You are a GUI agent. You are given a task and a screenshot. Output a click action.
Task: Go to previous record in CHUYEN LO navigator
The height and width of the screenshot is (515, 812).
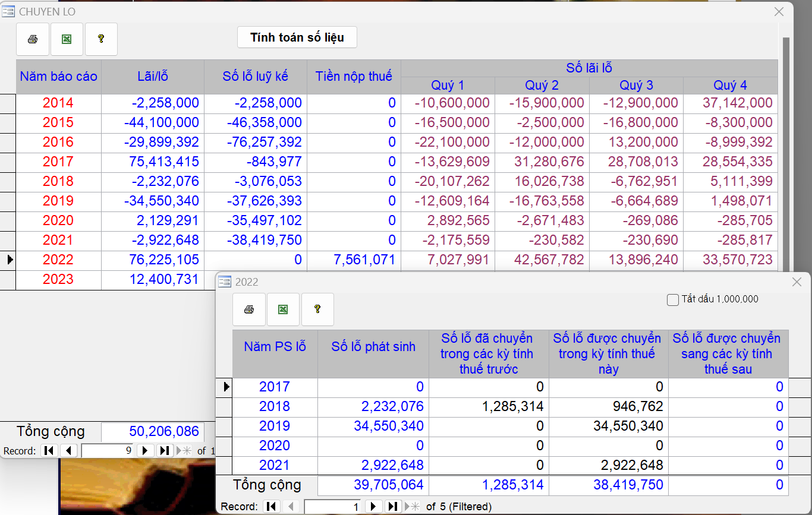tap(69, 451)
